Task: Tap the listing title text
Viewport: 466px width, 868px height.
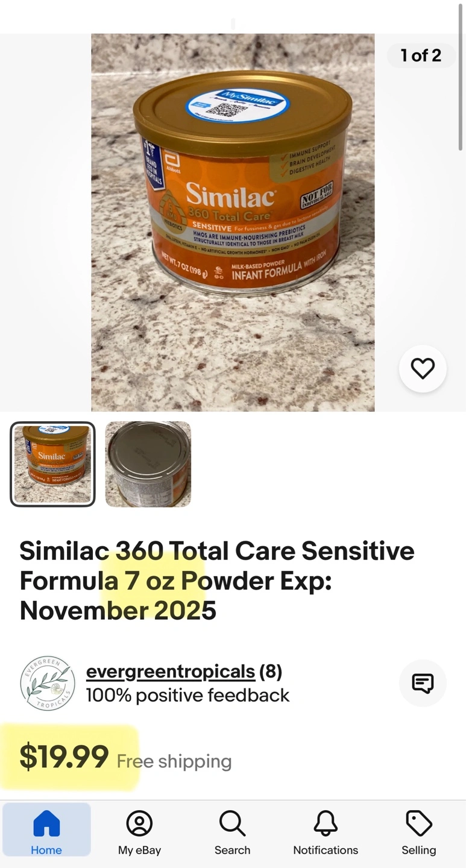Action: point(217,580)
